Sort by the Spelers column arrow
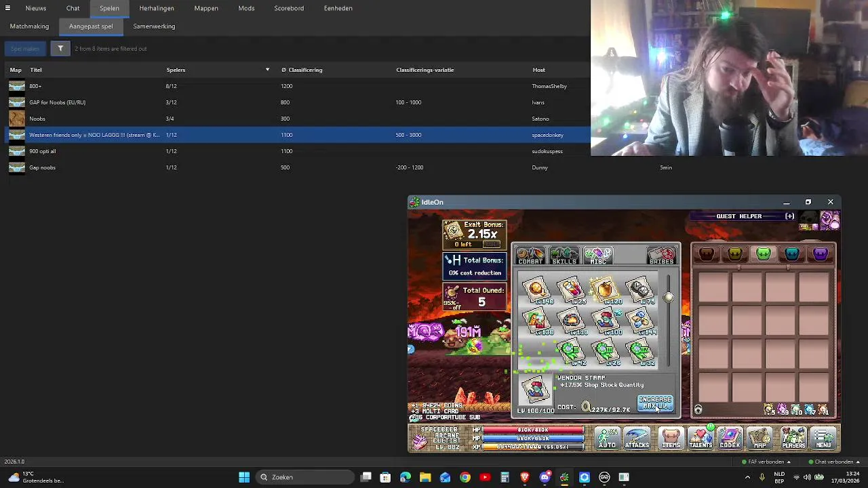 pyautogui.click(x=267, y=70)
